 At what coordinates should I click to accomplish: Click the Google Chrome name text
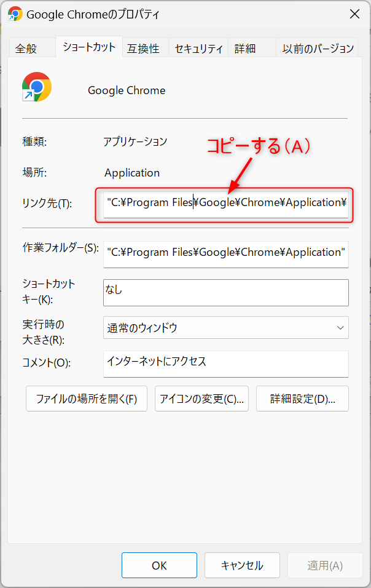(127, 90)
